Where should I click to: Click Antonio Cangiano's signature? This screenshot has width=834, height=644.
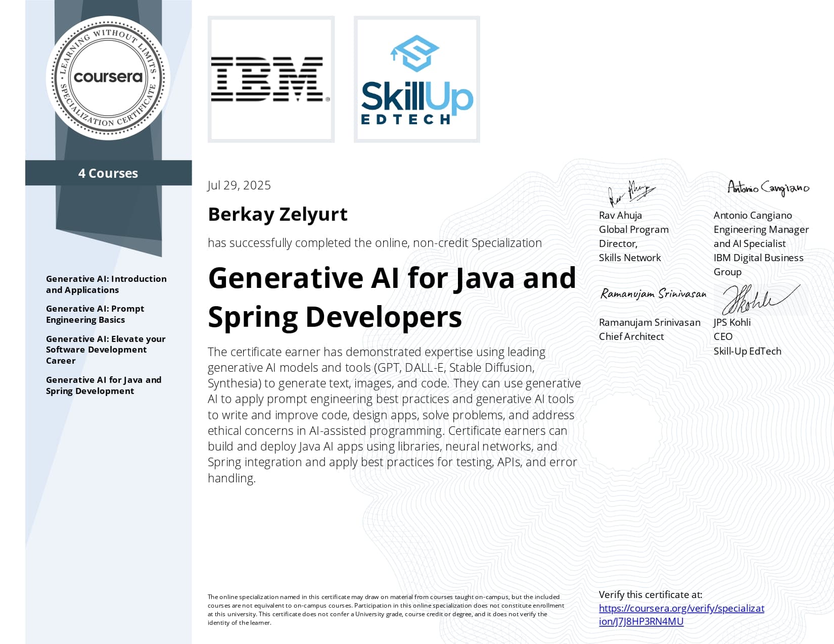(x=768, y=188)
